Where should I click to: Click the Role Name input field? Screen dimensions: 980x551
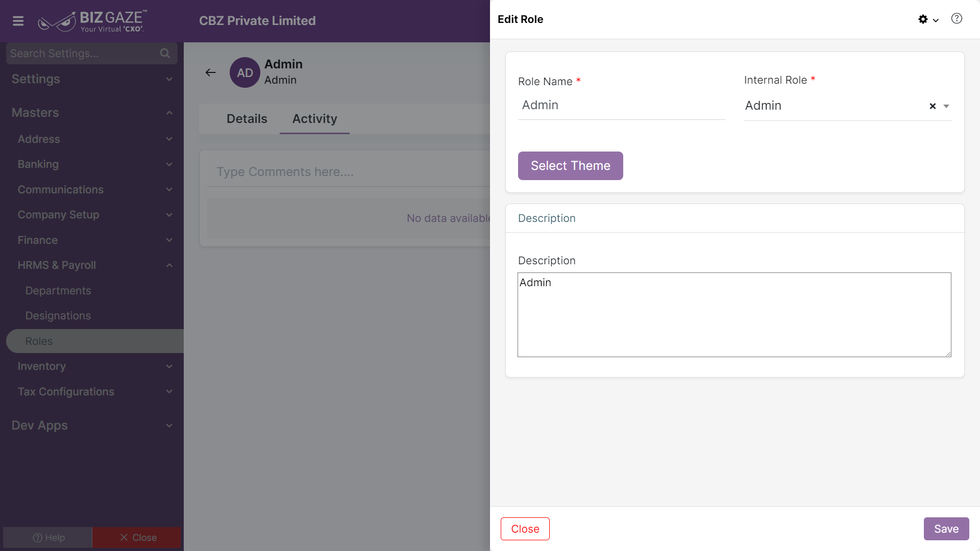coord(622,106)
